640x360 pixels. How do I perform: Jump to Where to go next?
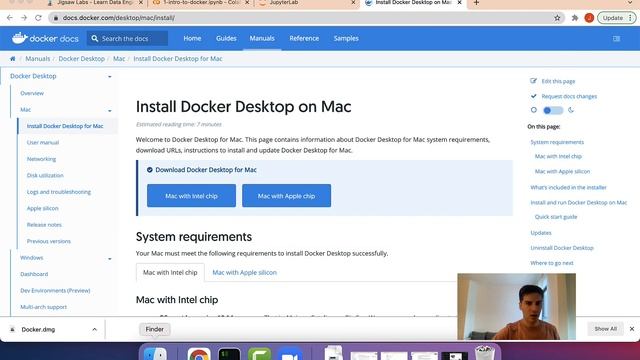pos(552,263)
